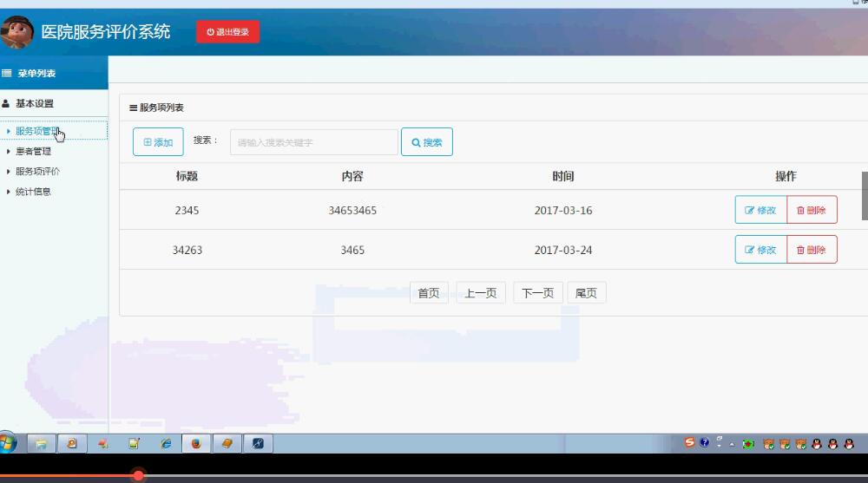This screenshot has width=868, height=483.
Task: Collapse the 基本设置 menu section
Action: 35,103
